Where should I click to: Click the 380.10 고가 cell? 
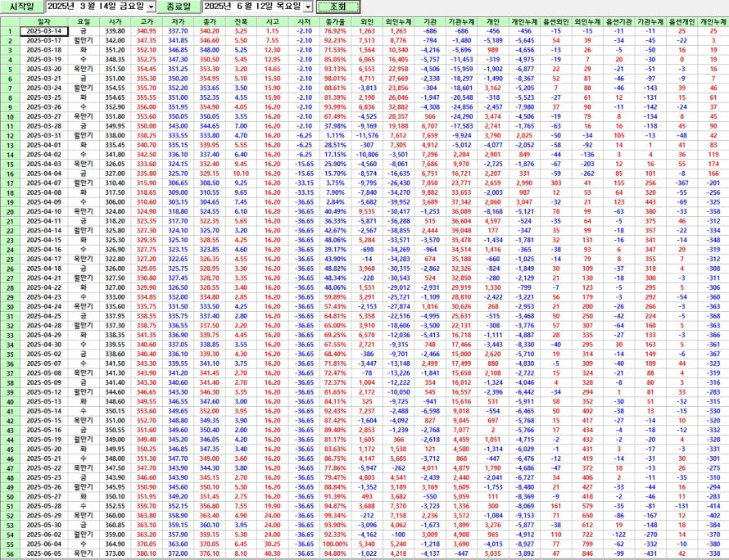(147, 553)
